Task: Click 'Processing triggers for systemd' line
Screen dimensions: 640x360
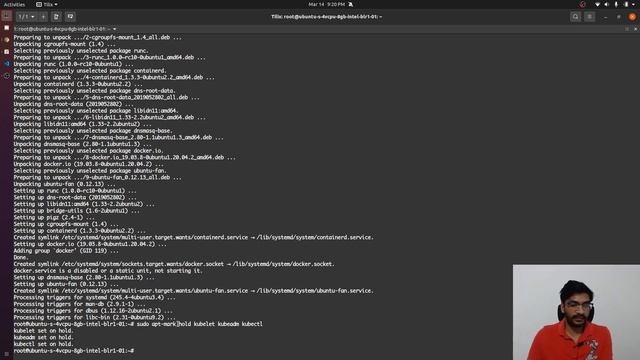Action: pos(95,297)
